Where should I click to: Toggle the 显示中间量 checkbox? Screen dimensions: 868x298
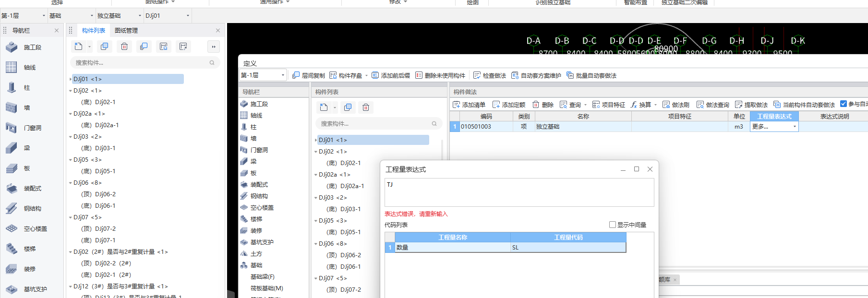click(613, 225)
